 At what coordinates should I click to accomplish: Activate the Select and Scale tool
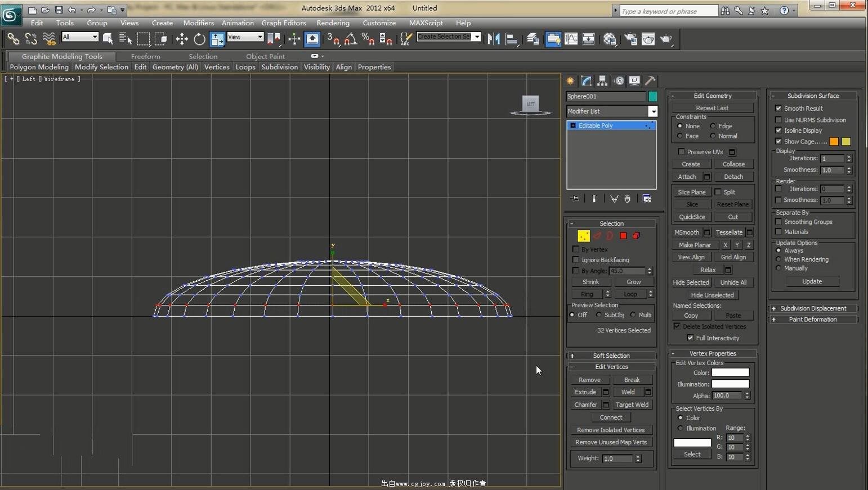217,39
